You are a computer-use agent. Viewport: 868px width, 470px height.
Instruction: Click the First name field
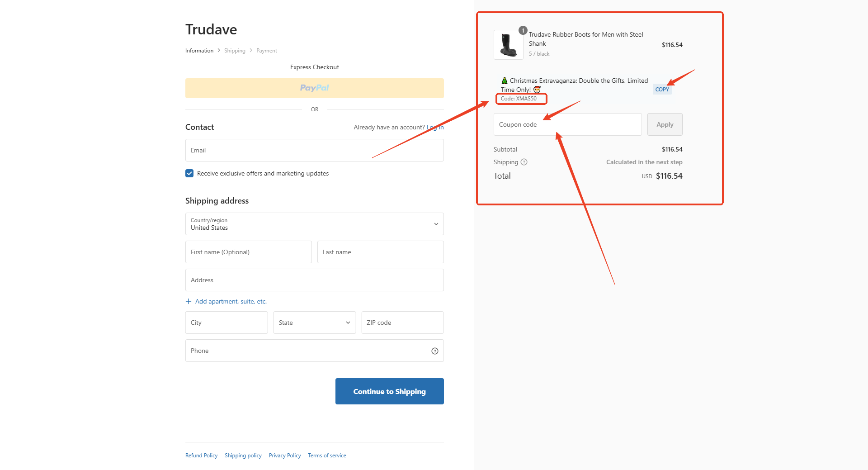coord(249,252)
